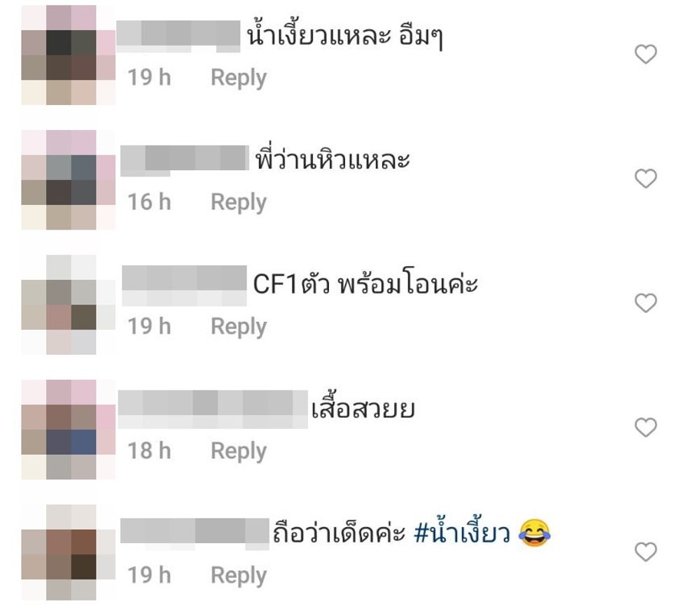The width and height of the screenshot is (700, 611).
Task: Open avatar beside 'ถือว่าเด็ดค่ะ' comment
Action: 69,552
